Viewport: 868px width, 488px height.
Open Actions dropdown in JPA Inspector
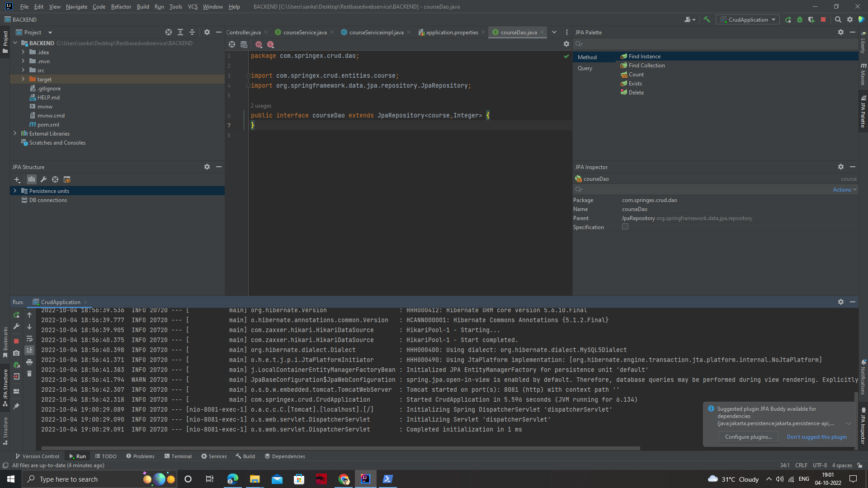pyautogui.click(x=844, y=190)
